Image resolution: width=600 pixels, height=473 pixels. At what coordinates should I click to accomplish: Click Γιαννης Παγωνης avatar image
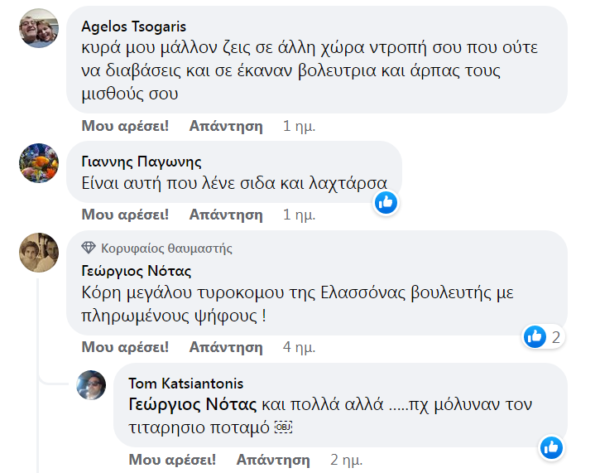39,162
